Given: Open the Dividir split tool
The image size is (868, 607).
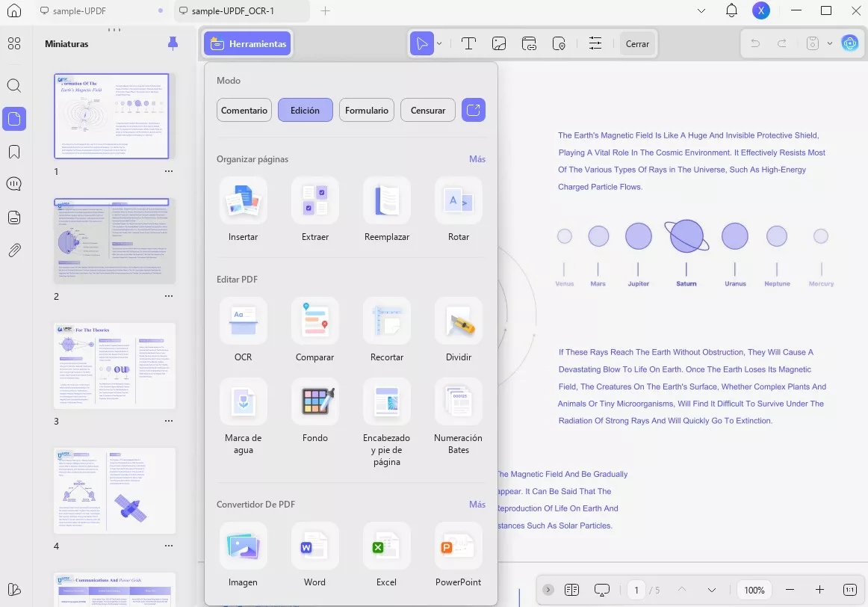Looking at the screenshot, I should click(x=459, y=321).
